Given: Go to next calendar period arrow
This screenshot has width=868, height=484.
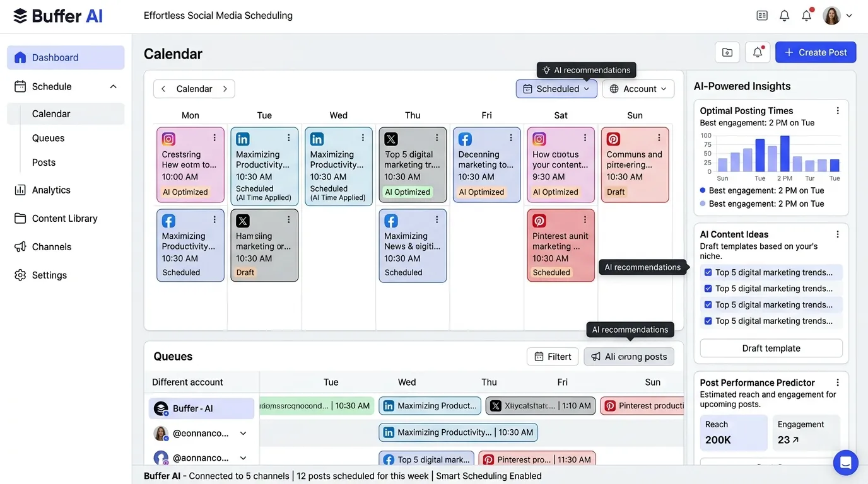Looking at the screenshot, I should click(x=225, y=89).
